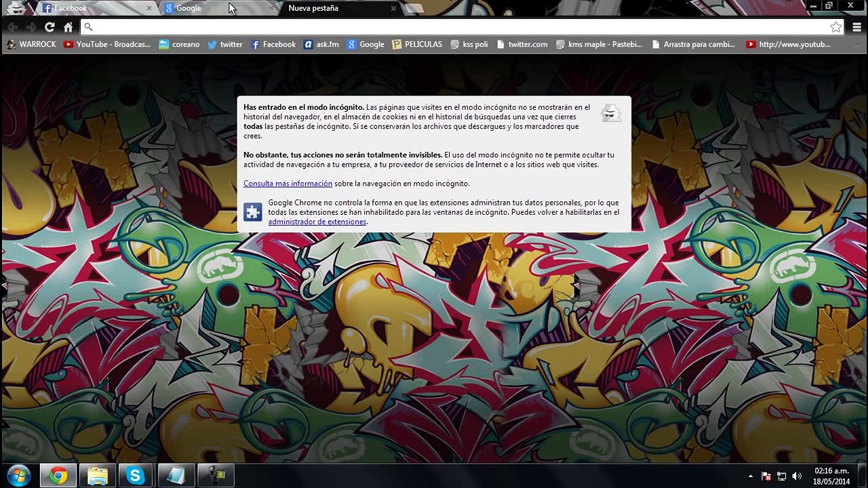
Task: Open the twitter.com bookmark
Action: 522,44
